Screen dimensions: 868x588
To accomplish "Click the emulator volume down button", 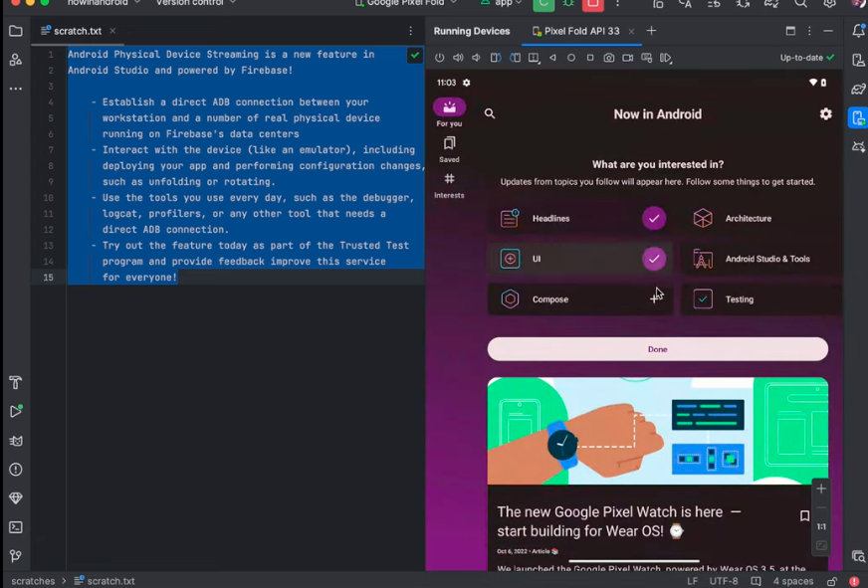I will point(476,58).
